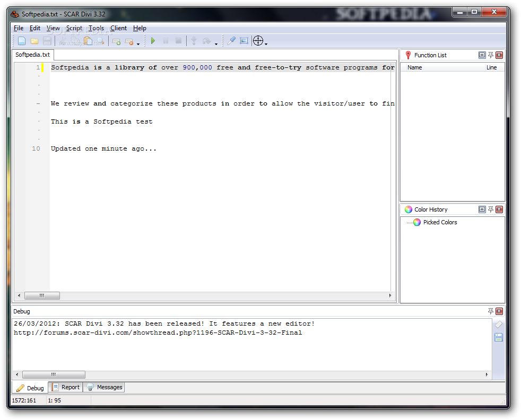Click the Copy icon in toolbar

(x=75, y=41)
